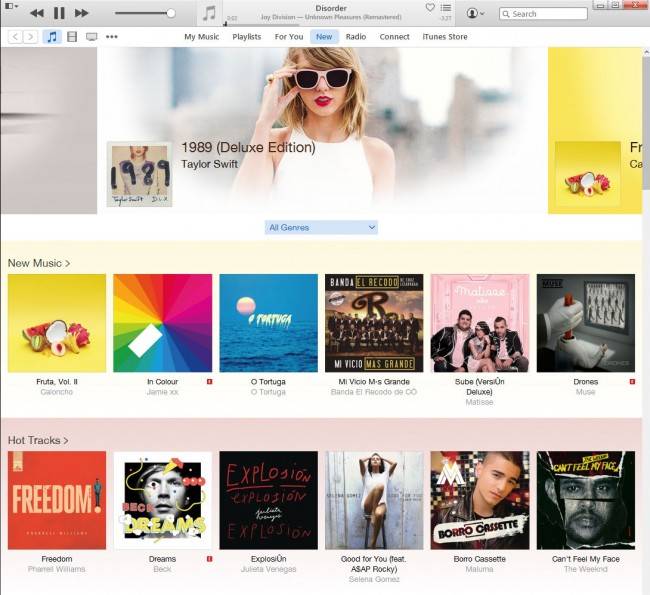The image size is (650, 595).
Task: Open the All Genres dropdown
Action: click(321, 227)
